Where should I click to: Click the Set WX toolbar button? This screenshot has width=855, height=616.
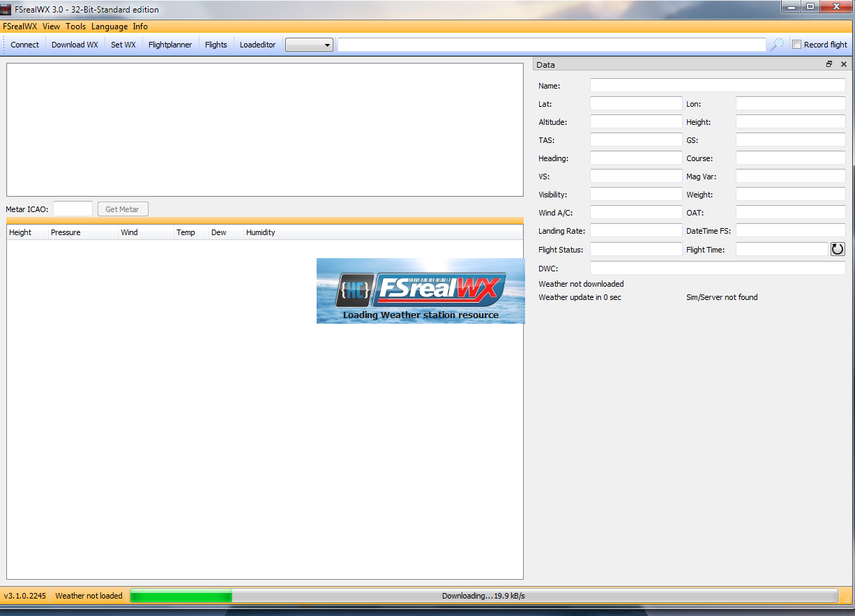click(x=123, y=45)
